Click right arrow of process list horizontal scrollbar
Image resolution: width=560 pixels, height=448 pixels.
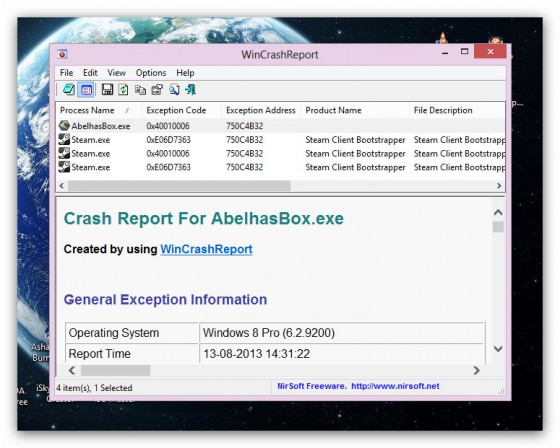tap(499, 185)
